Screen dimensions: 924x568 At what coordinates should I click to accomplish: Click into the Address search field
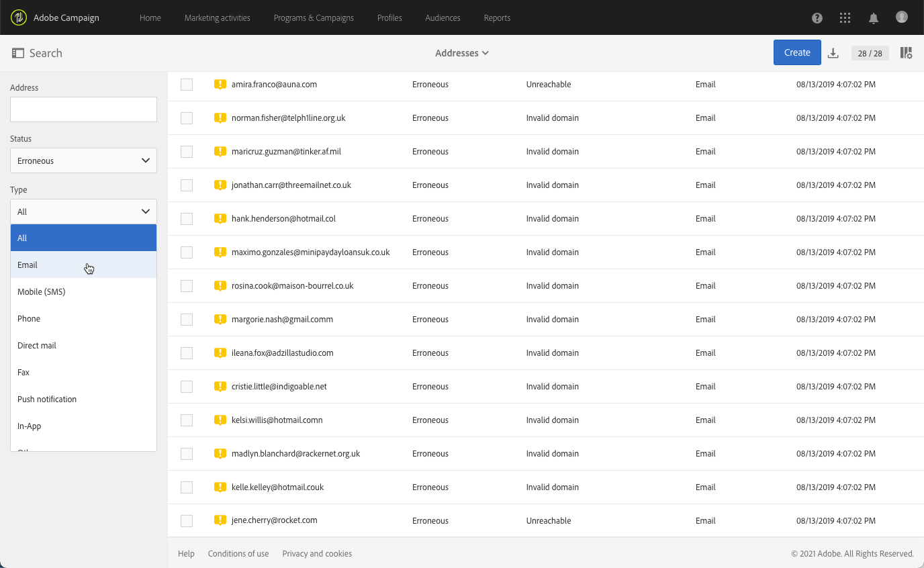83,109
